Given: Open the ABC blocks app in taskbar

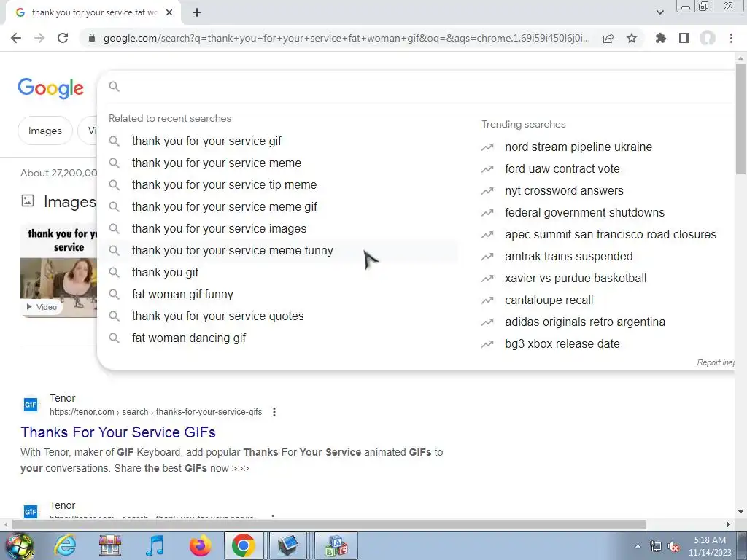Looking at the screenshot, I should tap(336, 545).
